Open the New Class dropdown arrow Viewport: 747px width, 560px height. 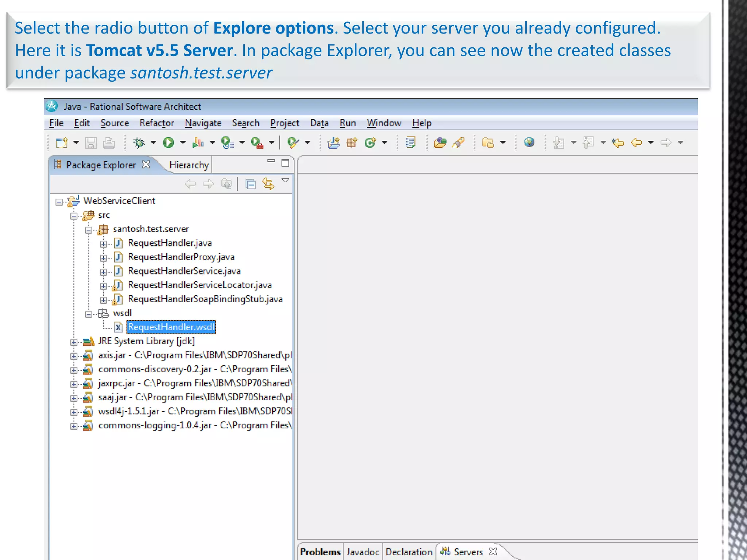click(x=384, y=143)
